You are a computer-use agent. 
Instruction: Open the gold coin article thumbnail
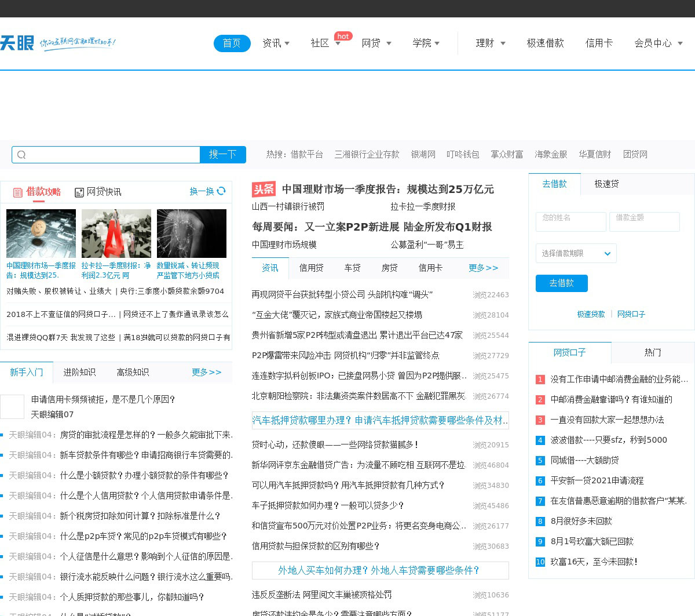41,234
